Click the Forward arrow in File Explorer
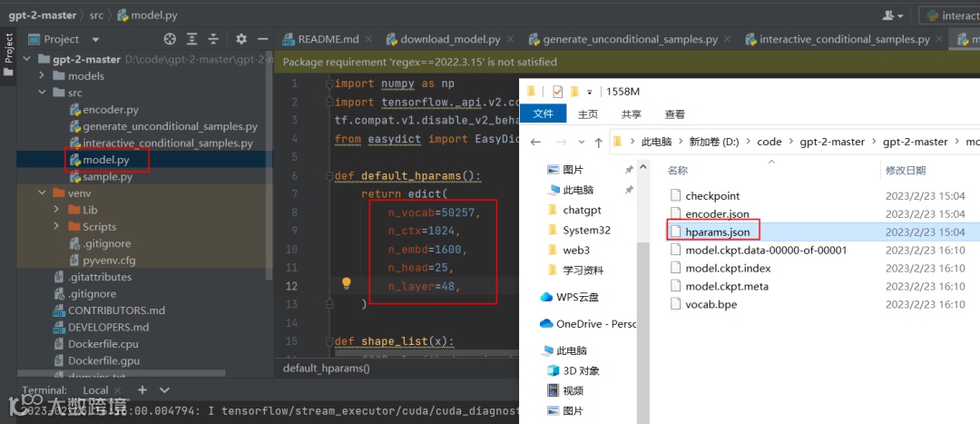Viewport: 980px width, 424px height. tap(561, 142)
